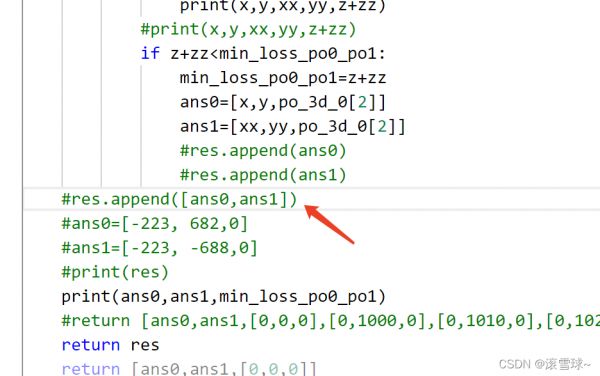The width and height of the screenshot is (600, 376).
Task: Click the number 2 in 'ans0=' line
Action: 362,103
